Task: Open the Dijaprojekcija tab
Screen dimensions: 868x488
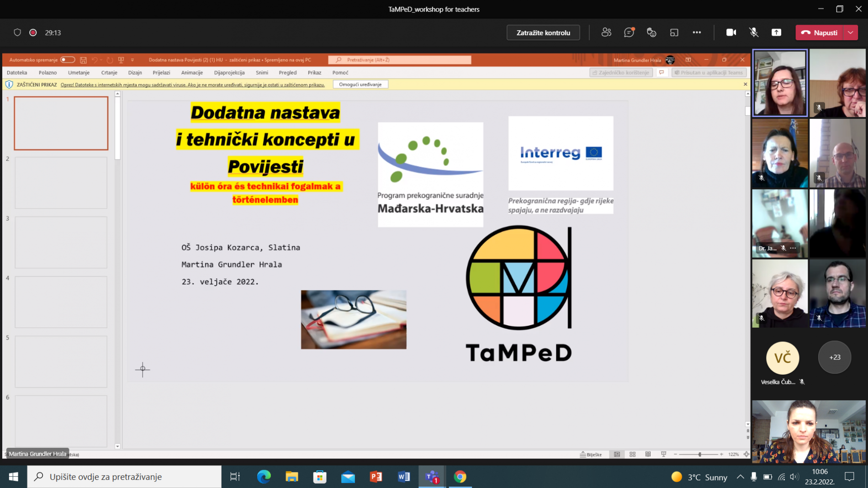Action: pos(229,73)
